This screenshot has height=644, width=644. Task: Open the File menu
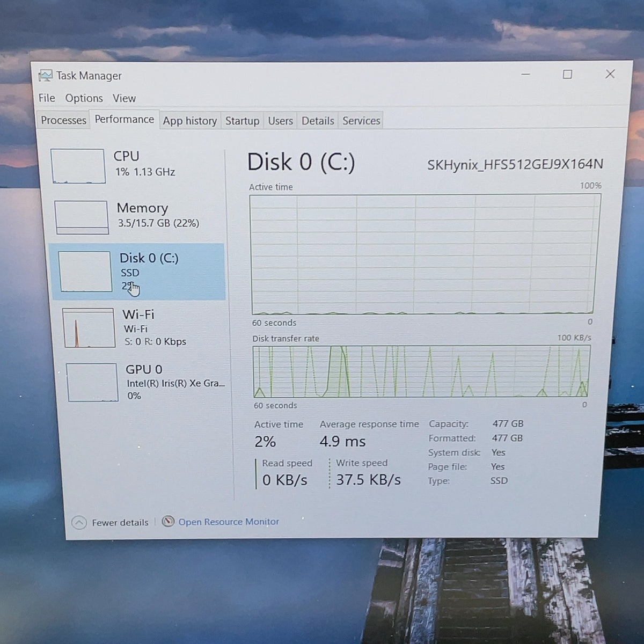coord(47,98)
